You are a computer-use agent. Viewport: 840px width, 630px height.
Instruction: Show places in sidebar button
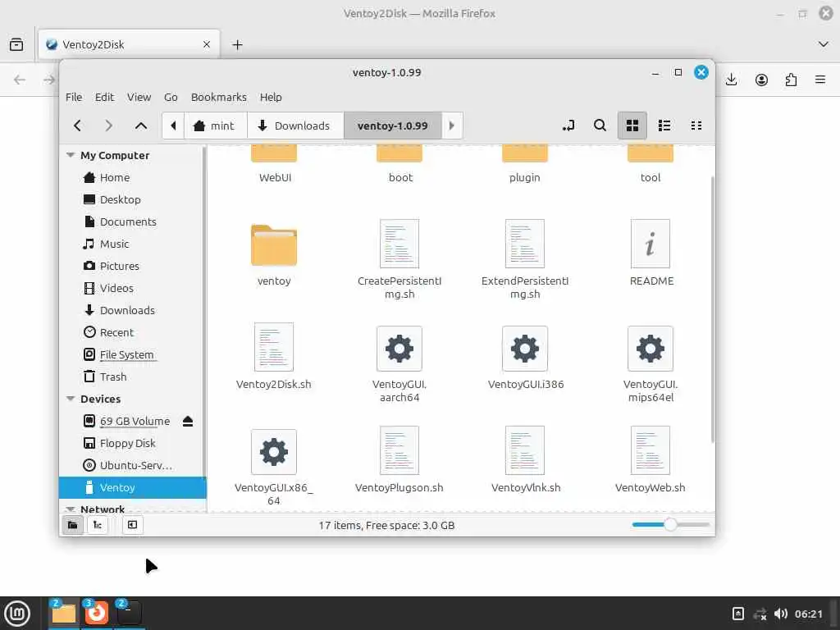pos(72,525)
